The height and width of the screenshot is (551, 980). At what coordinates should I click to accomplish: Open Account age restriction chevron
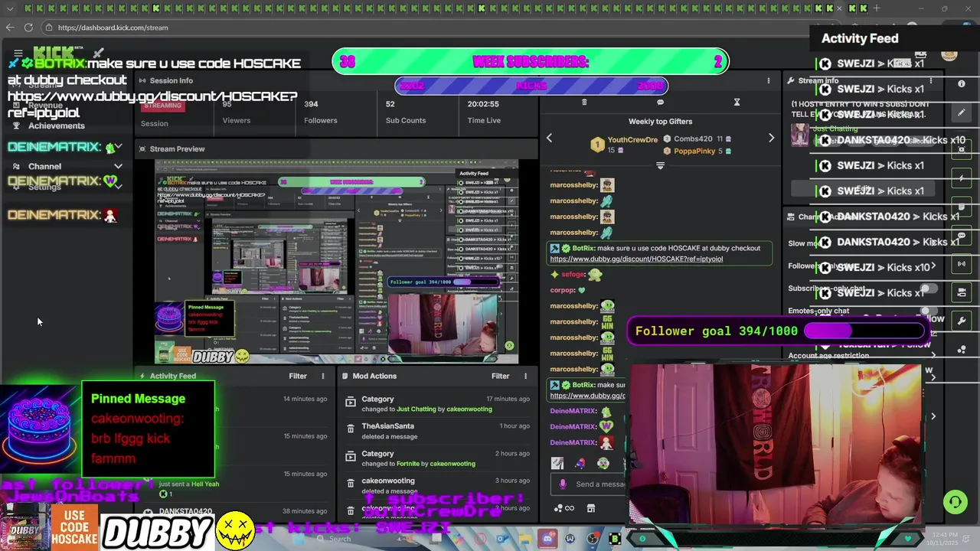[x=933, y=355]
